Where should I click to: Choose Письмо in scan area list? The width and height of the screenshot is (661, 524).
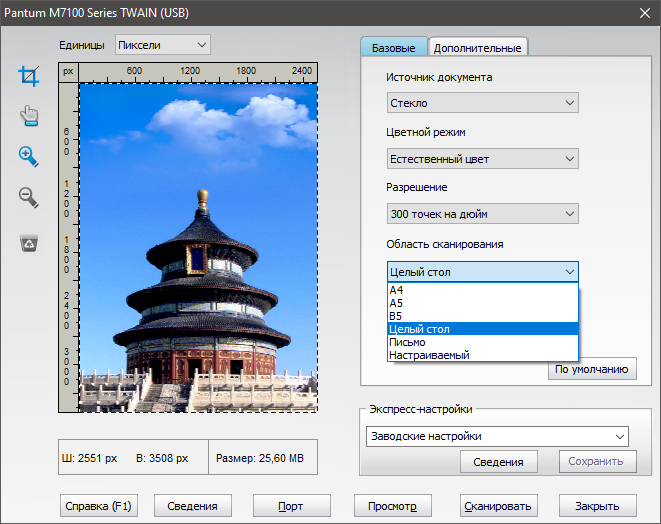[x=483, y=342]
